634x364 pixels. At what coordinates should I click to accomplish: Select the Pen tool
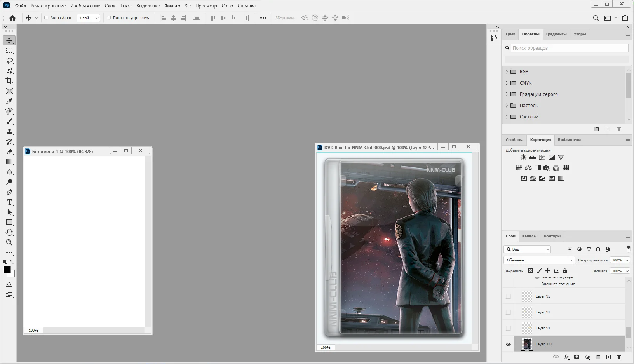pyautogui.click(x=9, y=192)
